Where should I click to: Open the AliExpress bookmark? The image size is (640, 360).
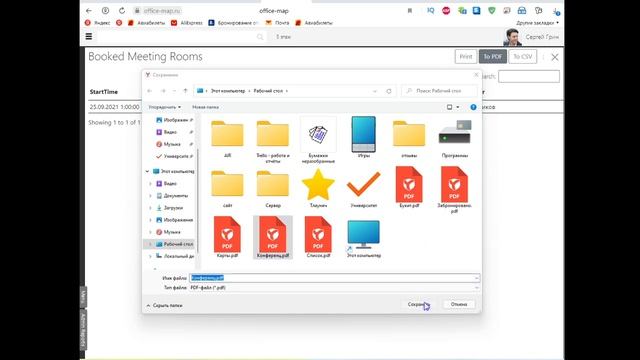187,23
